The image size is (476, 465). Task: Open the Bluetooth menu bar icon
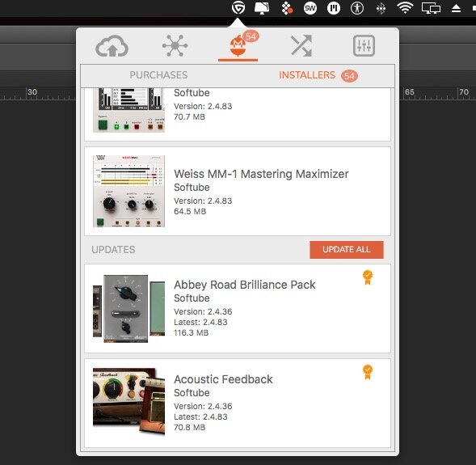(x=381, y=8)
